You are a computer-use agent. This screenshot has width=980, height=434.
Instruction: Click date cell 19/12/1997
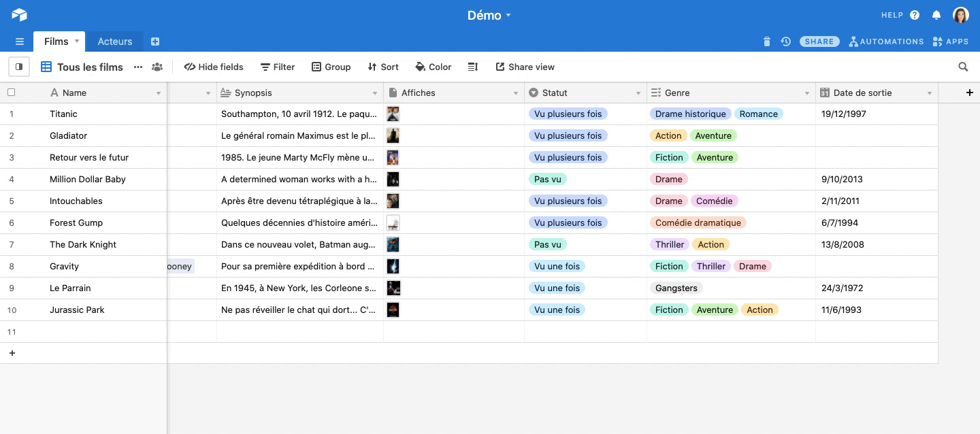(877, 114)
